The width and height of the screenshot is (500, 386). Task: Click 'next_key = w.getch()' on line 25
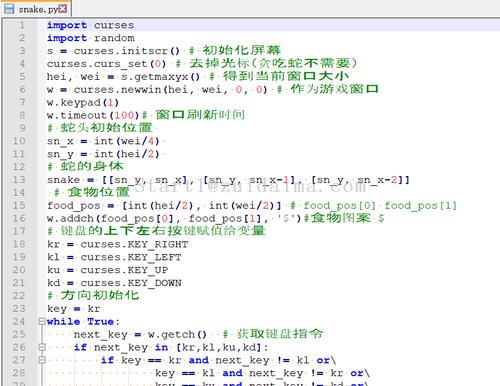(x=140, y=334)
